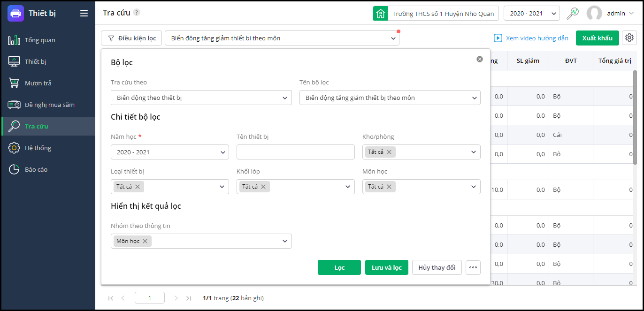This screenshot has width=644, height=311.
Task: Close the Bộ lọc filter panel
Action: [480, 59]
